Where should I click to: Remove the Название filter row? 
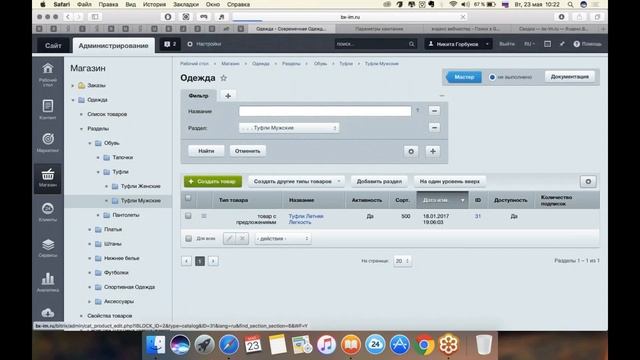click(434, 111)
